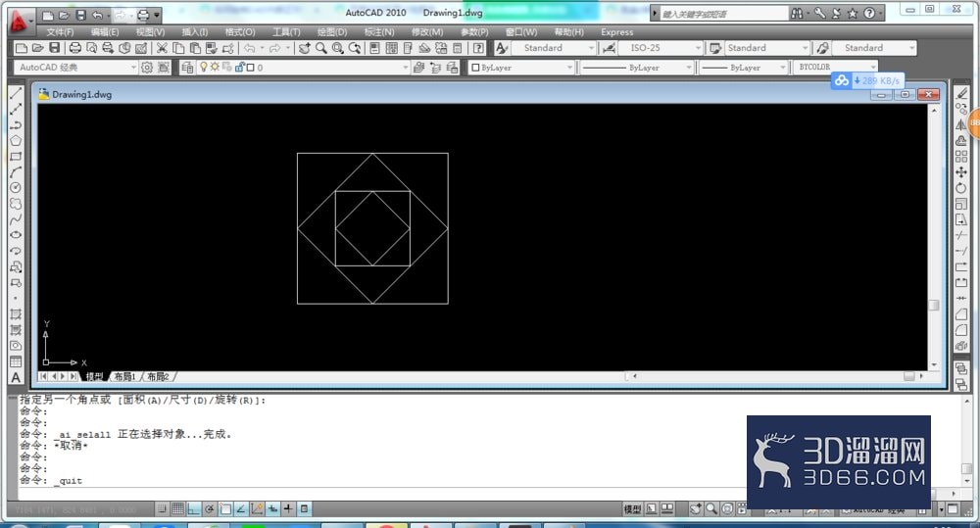Select the Move modify tool

[962, 171]
